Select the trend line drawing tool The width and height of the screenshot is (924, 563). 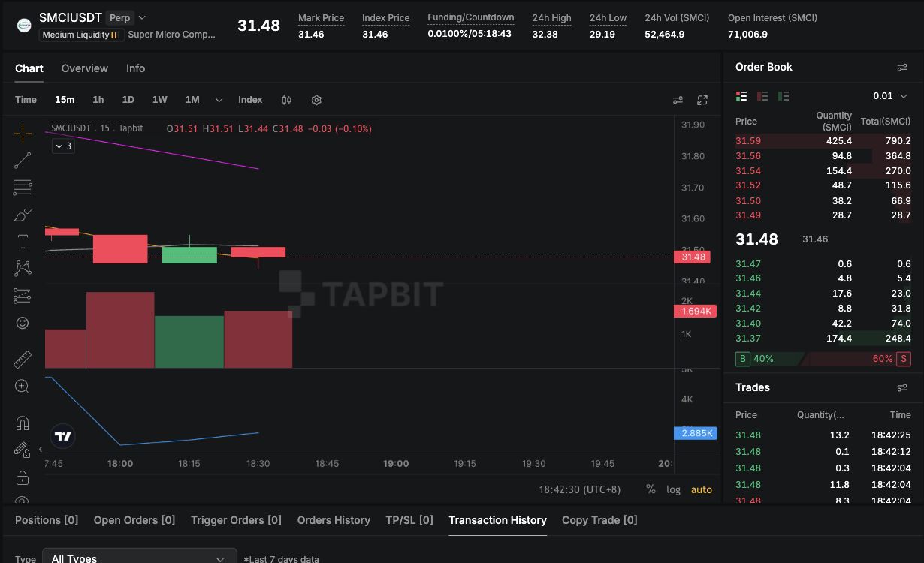[23, 160]
